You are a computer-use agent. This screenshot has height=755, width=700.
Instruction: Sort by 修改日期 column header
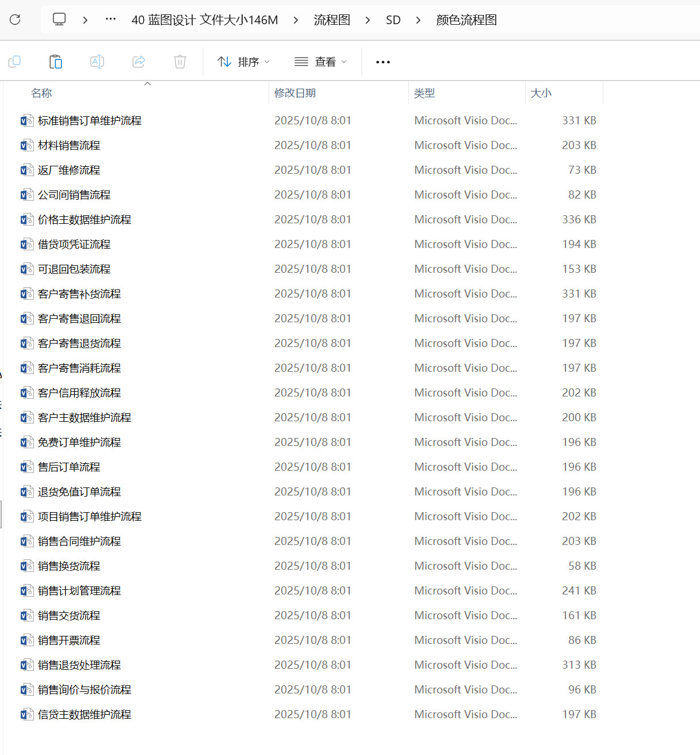(295, 93)
